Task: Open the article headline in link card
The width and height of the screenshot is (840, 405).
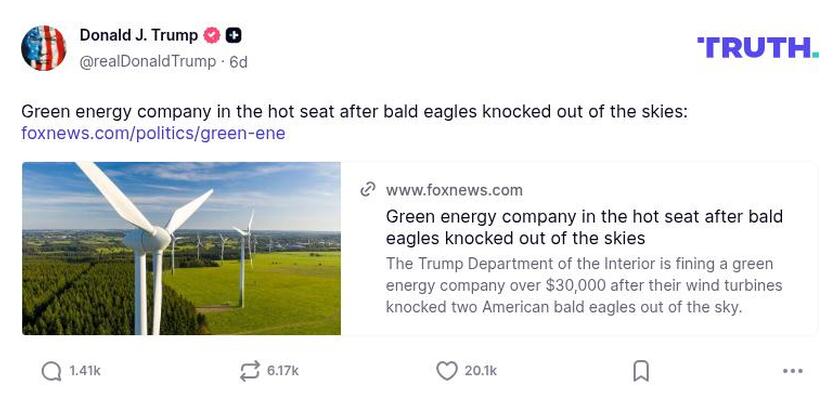Action: [x=584, y=227]
